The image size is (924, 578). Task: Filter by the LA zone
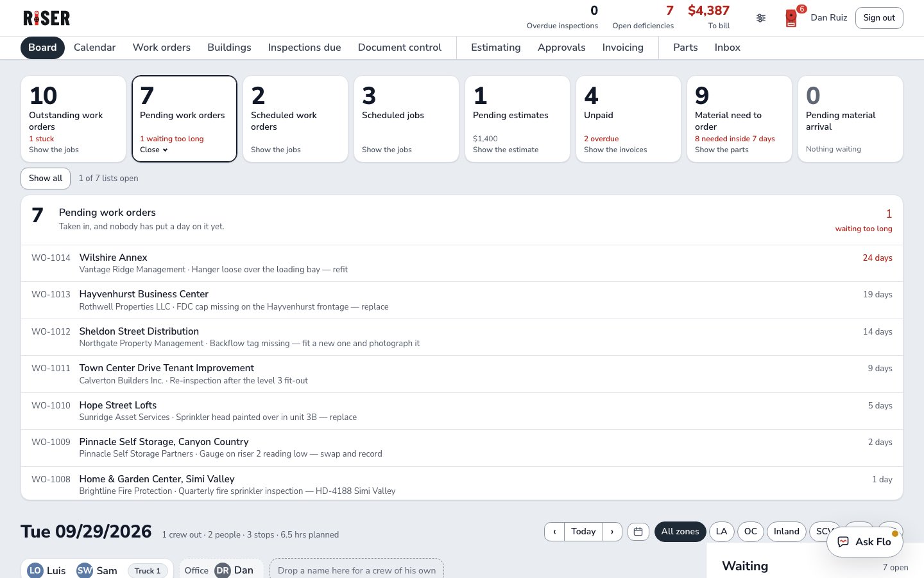721,532
